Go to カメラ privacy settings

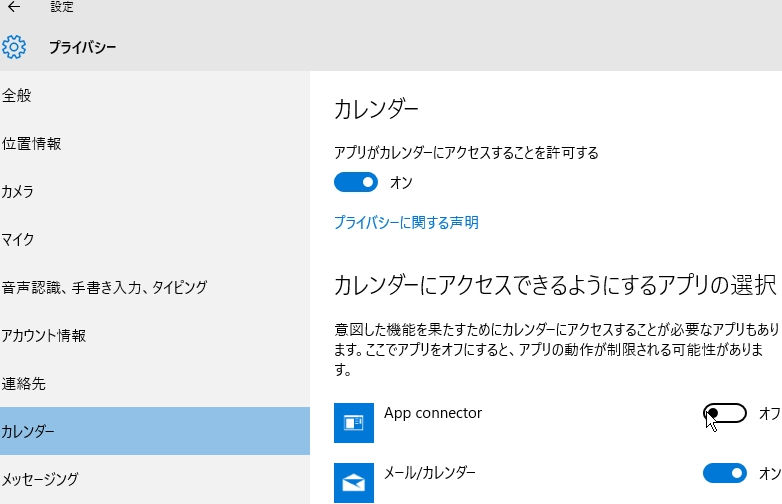(x=18, y=192)
